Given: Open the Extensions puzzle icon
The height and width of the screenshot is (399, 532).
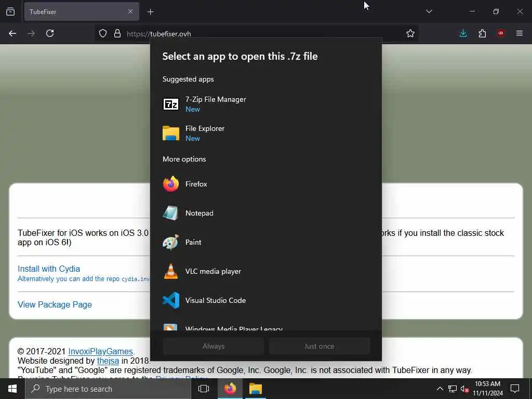Looking at the screenshot, I should [x=482, y=33].
